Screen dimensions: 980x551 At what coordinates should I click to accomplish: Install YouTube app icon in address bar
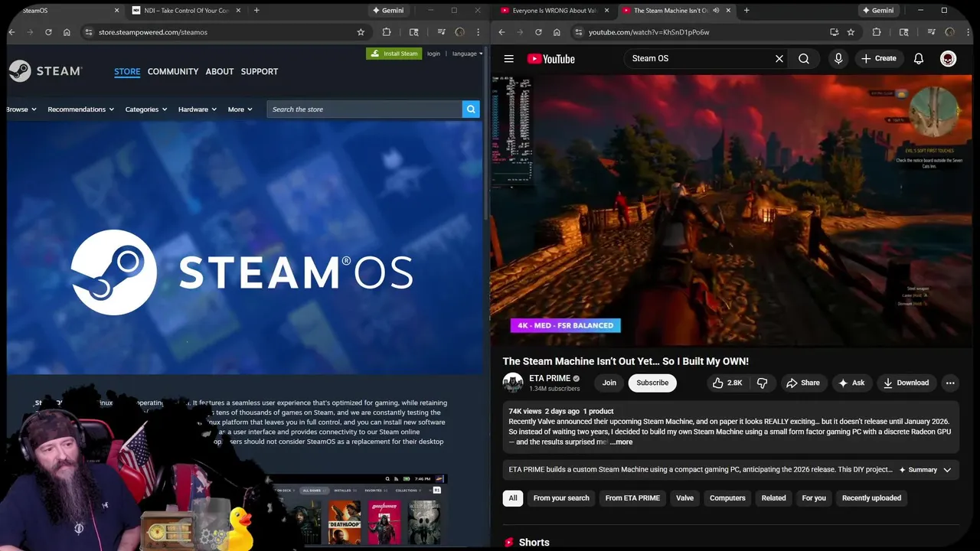click(834, 32)
